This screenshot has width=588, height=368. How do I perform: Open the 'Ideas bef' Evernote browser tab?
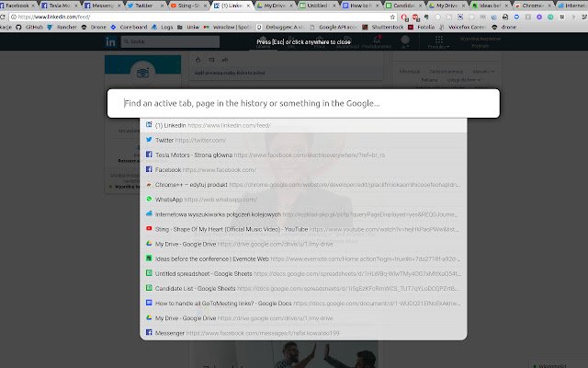[x=490, y=6]
